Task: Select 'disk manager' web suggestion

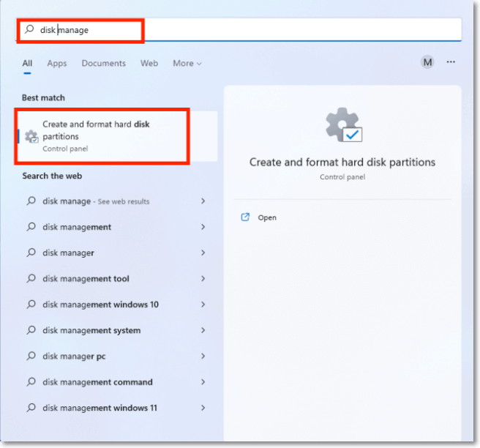Action: [117, 253]
